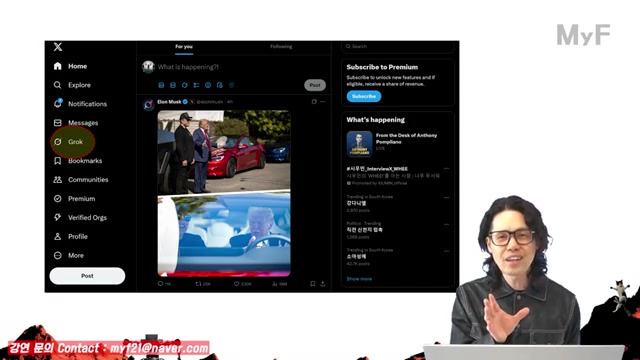Viewport: 640px width, 360px height.
Task: Open the three-dot menu on the Politics · Trending topic
Action: [446, 224]
